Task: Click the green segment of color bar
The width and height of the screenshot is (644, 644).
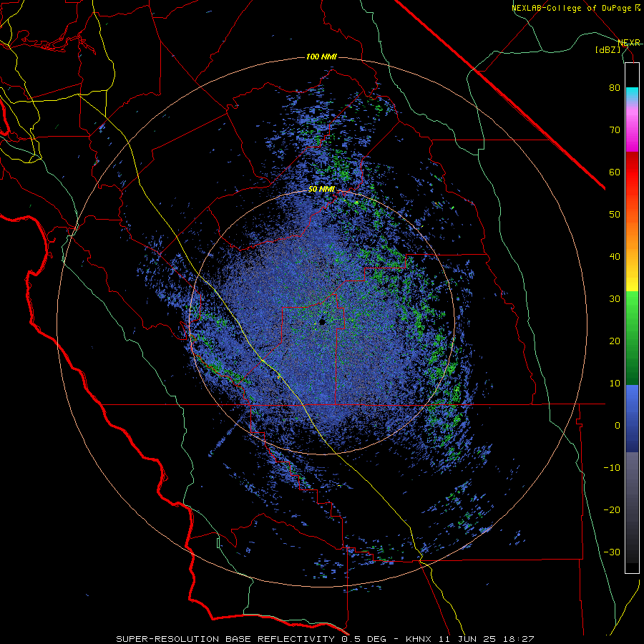Action: point(632,338)
